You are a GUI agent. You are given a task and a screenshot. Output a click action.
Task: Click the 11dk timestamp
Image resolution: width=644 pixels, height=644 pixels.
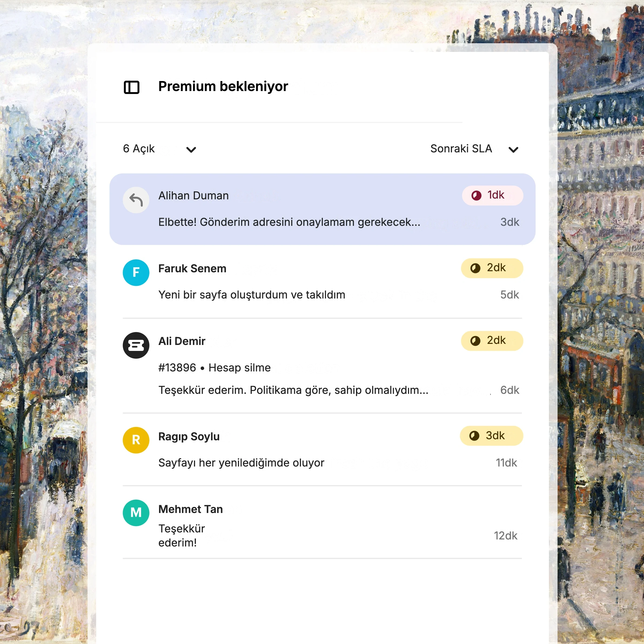506,463
